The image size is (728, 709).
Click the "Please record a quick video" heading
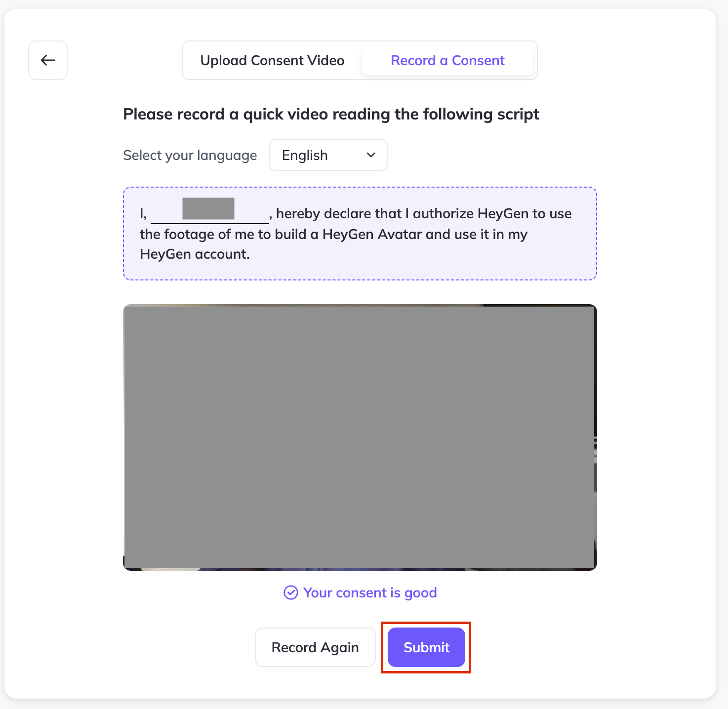pyautogui.click(x=331, y=114)
